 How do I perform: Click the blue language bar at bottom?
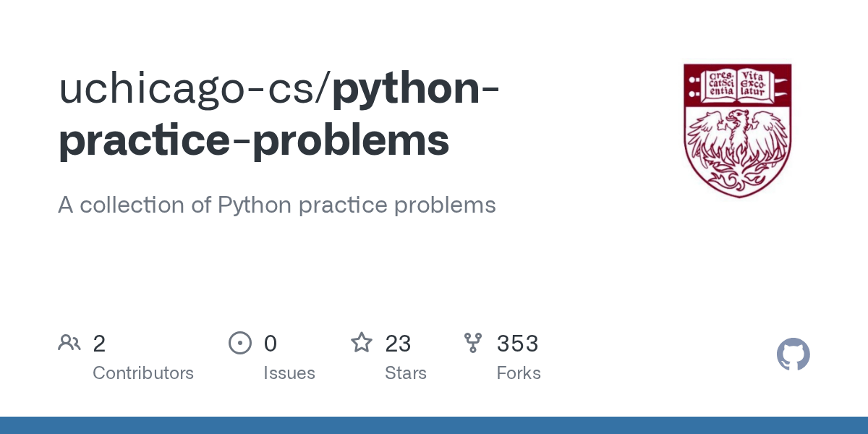pyautogui.click(x=434, y=425)
